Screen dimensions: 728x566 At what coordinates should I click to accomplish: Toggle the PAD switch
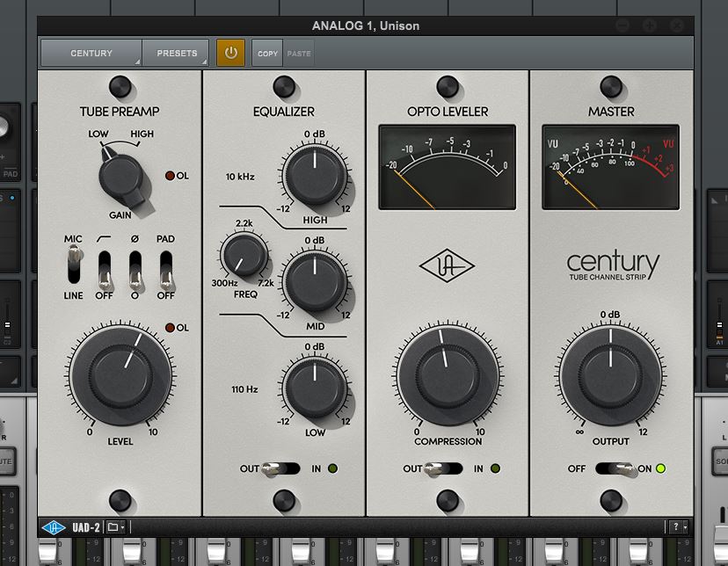(x=166, y=271)
